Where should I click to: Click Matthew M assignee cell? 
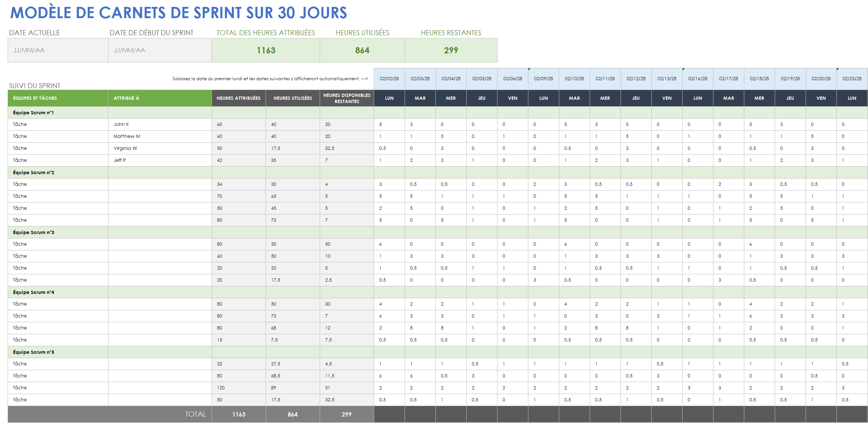(160, 136)
